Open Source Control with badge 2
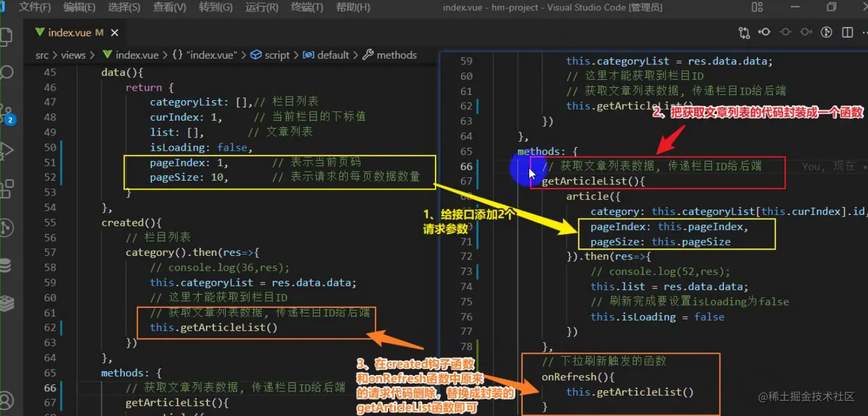This screenshot has height=416, width=868. pyautogui.click(x=7, y=113)
